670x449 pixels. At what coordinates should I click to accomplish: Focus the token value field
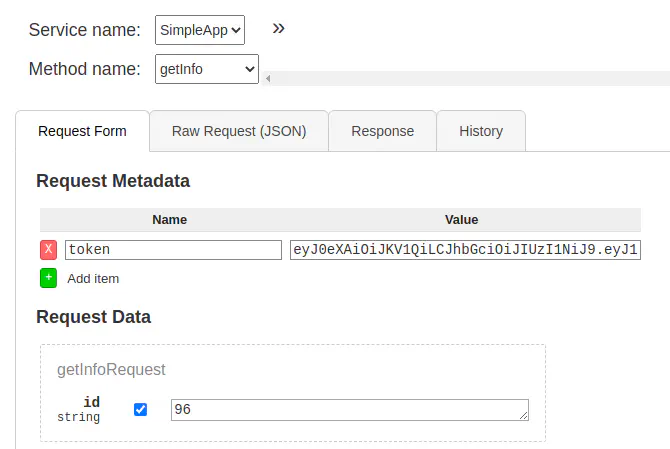pos(465,250)
